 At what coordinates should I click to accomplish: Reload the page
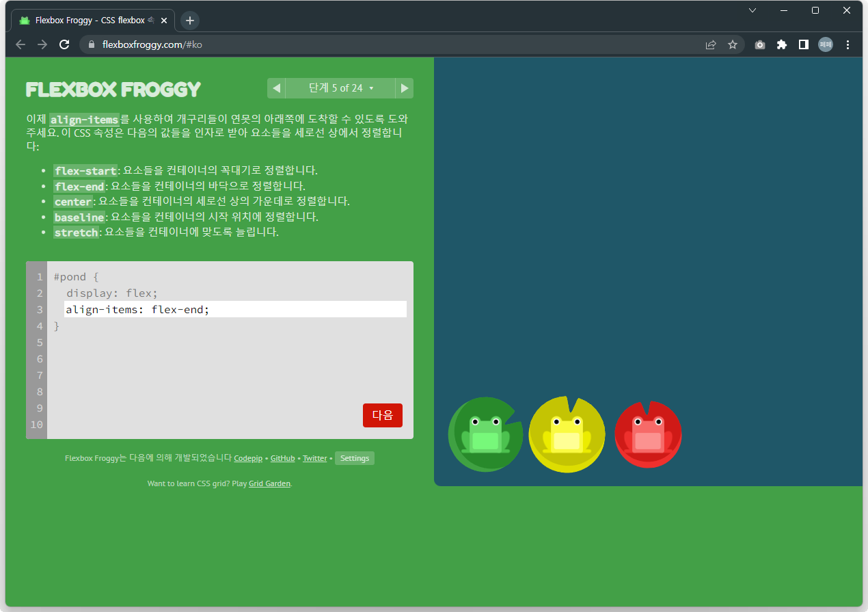(64, 44)
